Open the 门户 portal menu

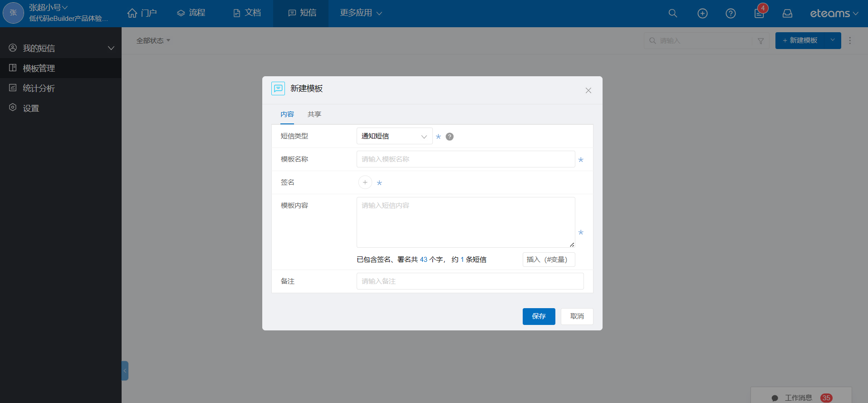coord(142,13)
